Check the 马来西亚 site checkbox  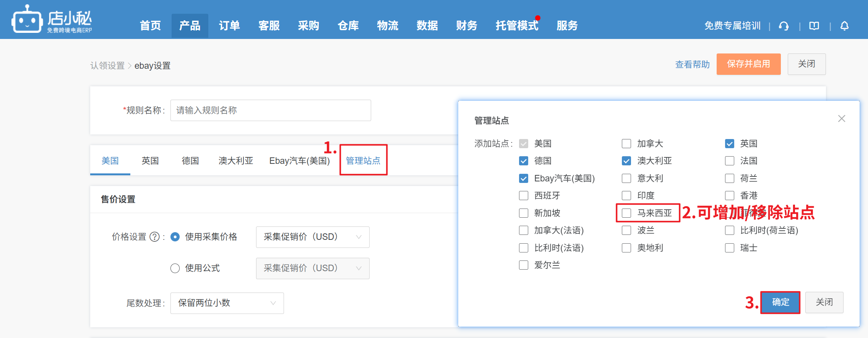pos(626,213)
